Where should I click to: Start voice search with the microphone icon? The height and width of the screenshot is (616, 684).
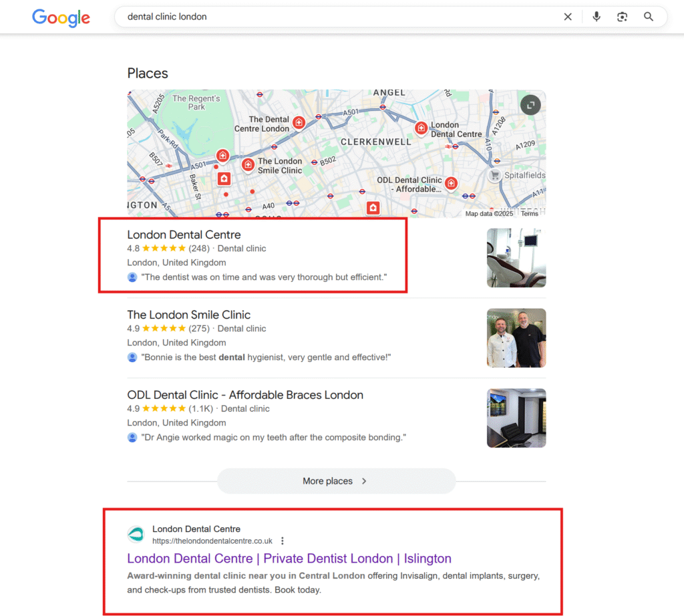click(x=596, y=17)
